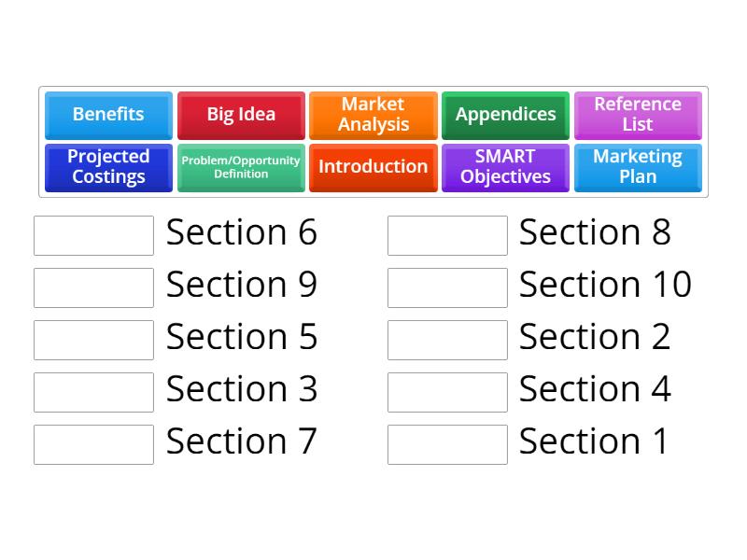Click the answer slot beside Section 7
This screenshot has width=747, height=560.
[93, 444]
